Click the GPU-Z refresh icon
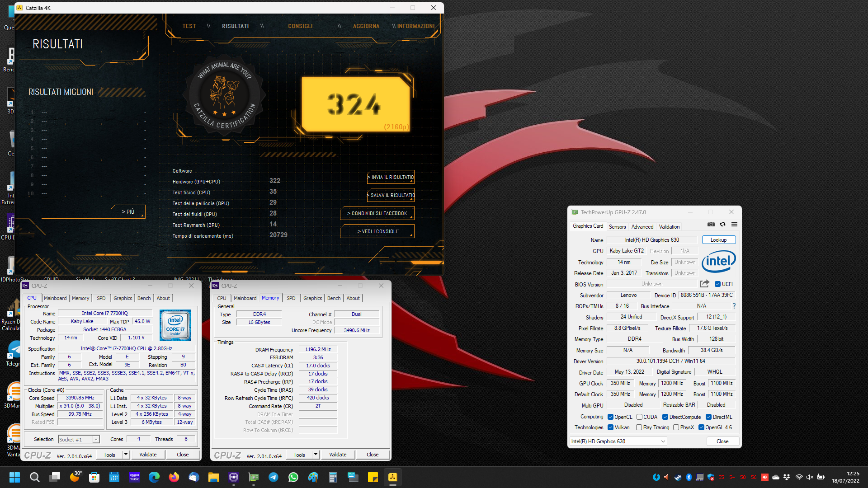This screenshot has width=868, height=488. coord(722,224)
